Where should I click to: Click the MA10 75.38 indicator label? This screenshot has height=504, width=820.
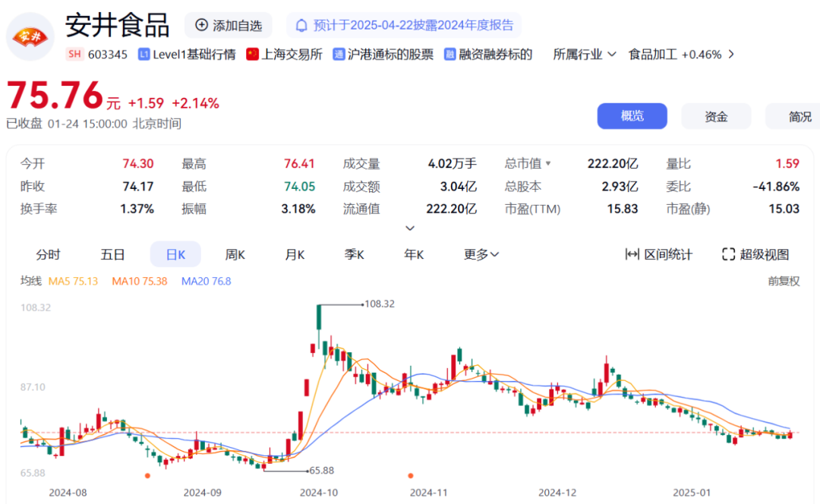click(140, 282)
